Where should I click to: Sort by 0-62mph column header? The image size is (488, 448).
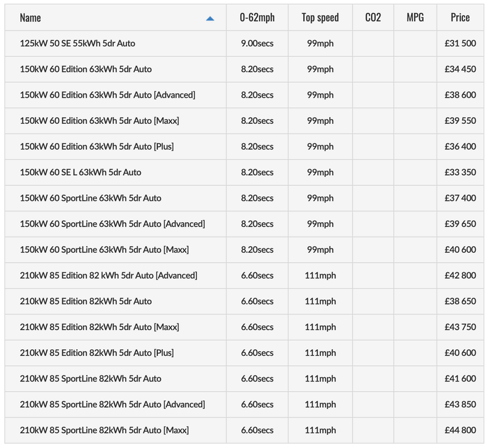tap(257, 18)
